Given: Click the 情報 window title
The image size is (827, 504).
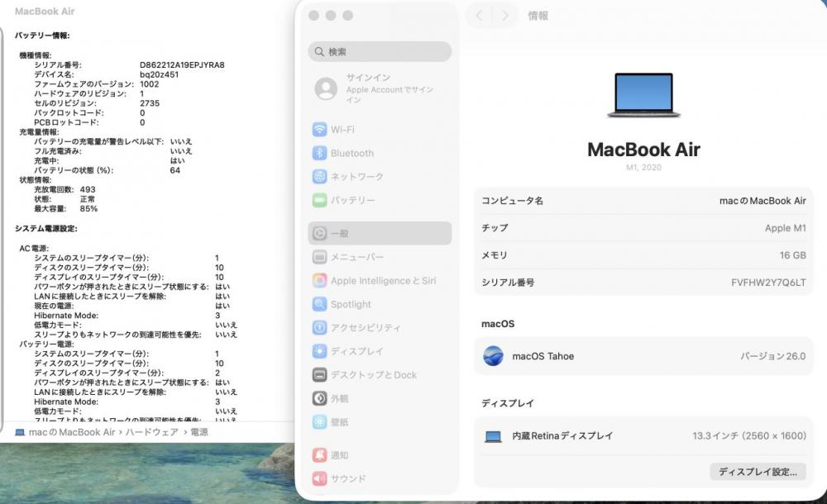Looking at the screenshot, I should click(x=538, y=16).
